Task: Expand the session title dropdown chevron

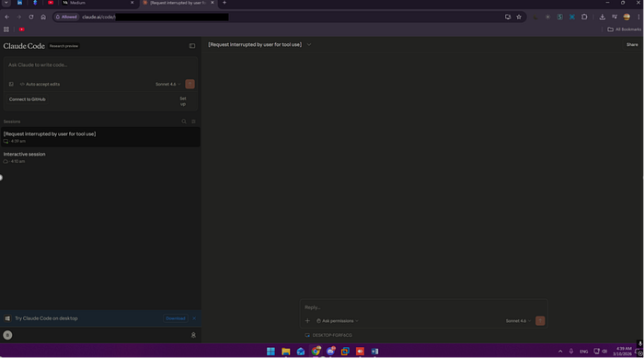Action: [309, 45]
